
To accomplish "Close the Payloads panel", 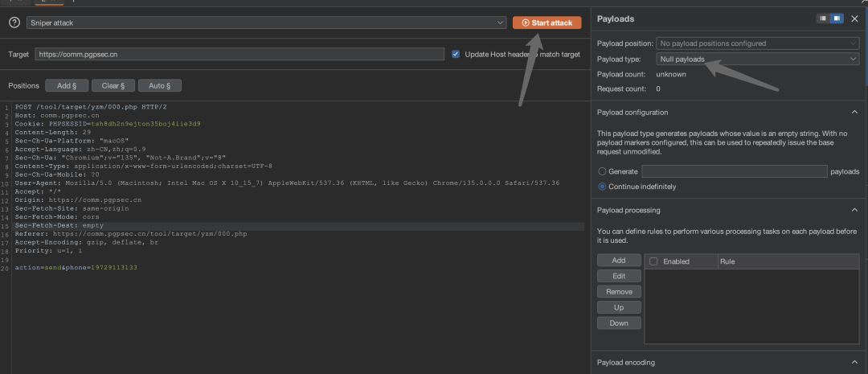I will (854, 18).
